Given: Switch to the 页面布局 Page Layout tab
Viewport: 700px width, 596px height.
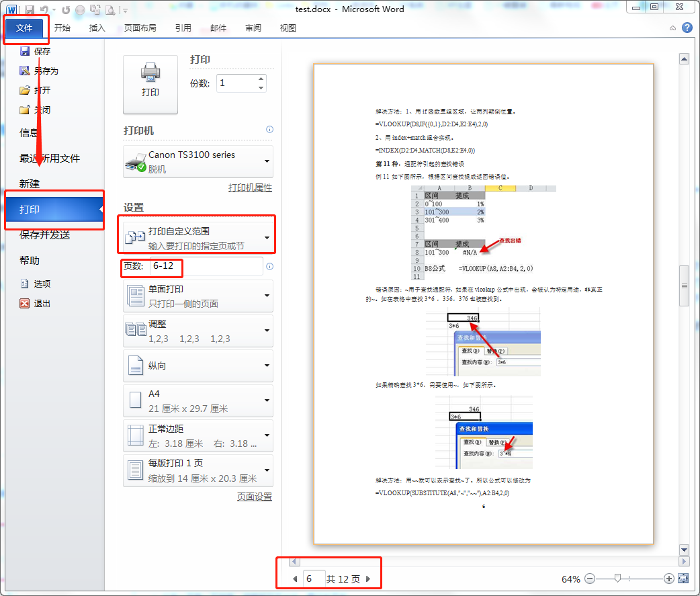Looking at the screenshot, I should (x=140, y=28).
